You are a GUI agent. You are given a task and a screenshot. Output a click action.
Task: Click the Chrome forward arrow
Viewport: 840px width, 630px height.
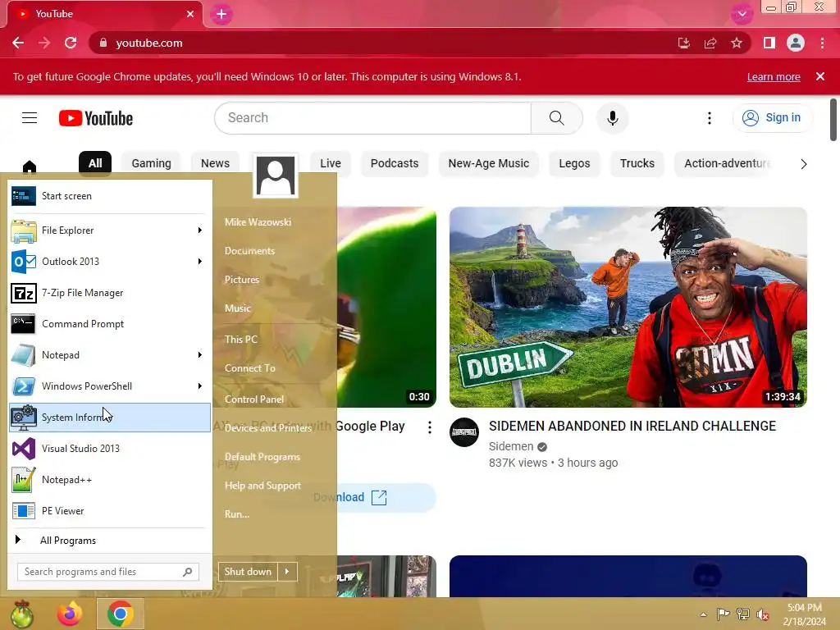(x=44, y=43)
